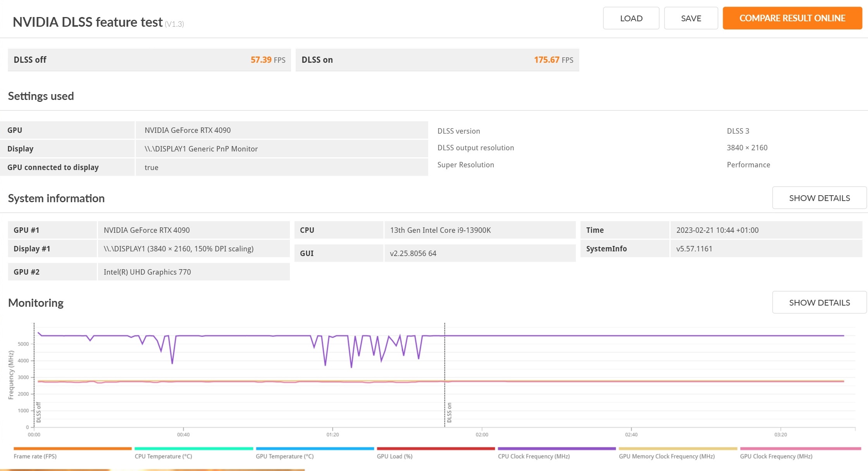Click the 5000 tick on the frequency axis
Viewport: 868px width, 471px height.
tap(23, 344)
